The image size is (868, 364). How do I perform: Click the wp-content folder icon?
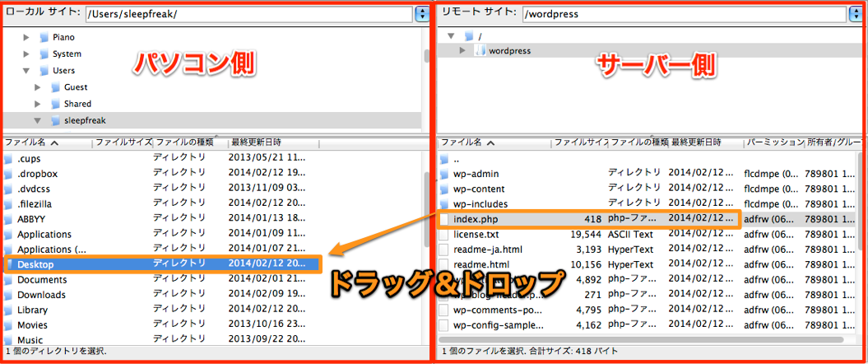pyautogui.click(x=444, y=189)
